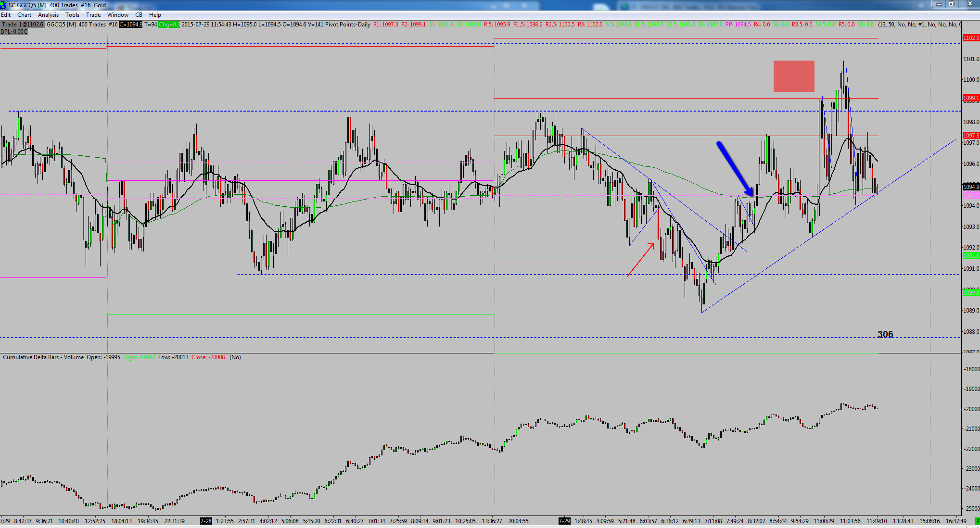Click the 'R2.5: 1100.5' pivot value
This screenshot has height=528, width=980.
click(560, 25)
